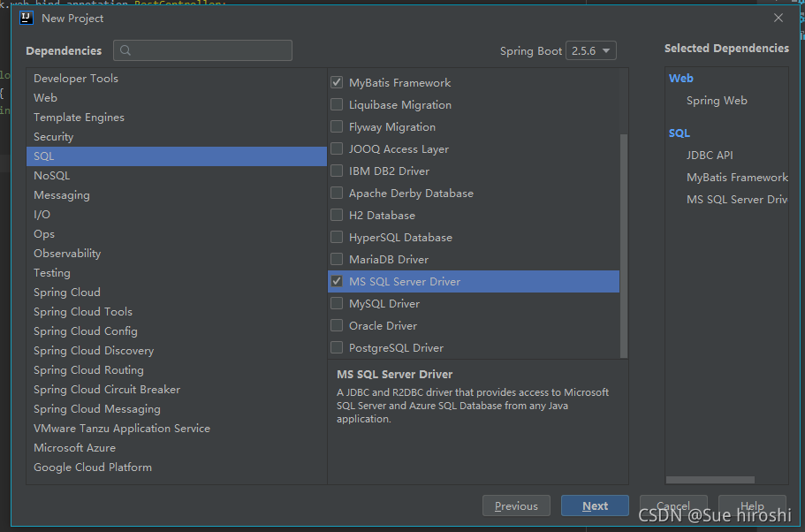
Task: Enable the PostgreSQL Driver checkbox
Action: pyautogui.click(x=337, y=347)
